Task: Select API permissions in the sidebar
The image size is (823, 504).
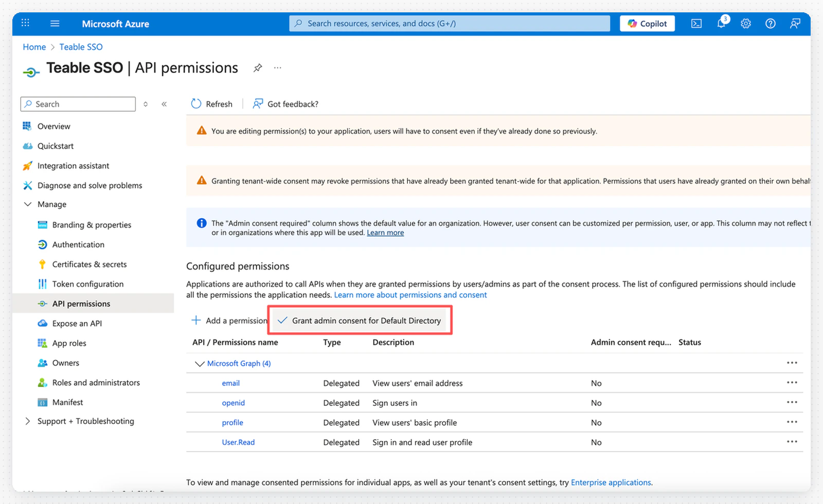Action: click(93, 303)
